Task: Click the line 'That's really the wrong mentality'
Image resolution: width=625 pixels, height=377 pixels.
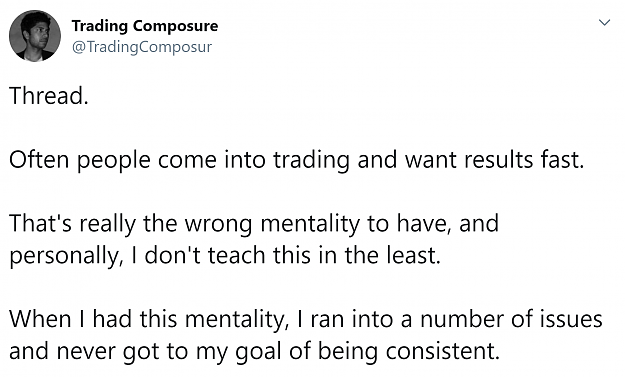Action: point(254,224)
